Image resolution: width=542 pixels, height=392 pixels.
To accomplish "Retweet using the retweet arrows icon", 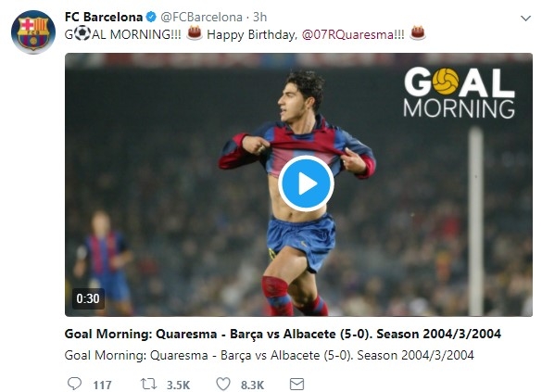I will click(148, 384).
